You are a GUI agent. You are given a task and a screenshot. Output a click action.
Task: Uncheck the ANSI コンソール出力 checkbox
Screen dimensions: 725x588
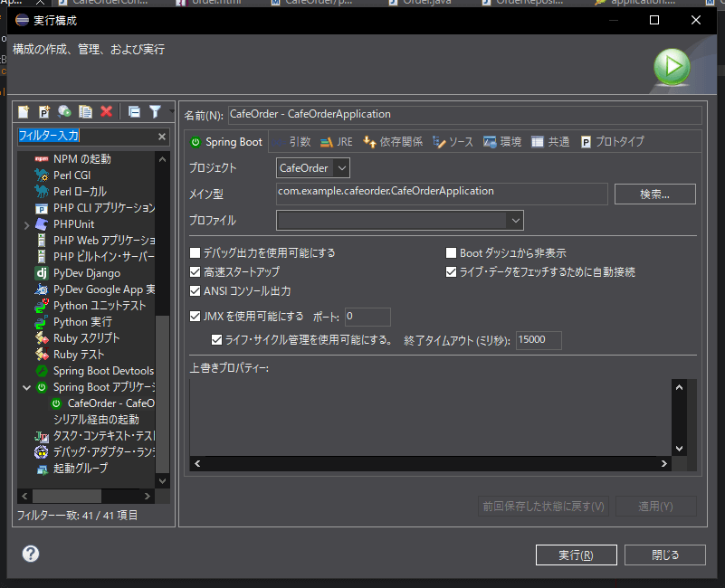click(196, 291)
